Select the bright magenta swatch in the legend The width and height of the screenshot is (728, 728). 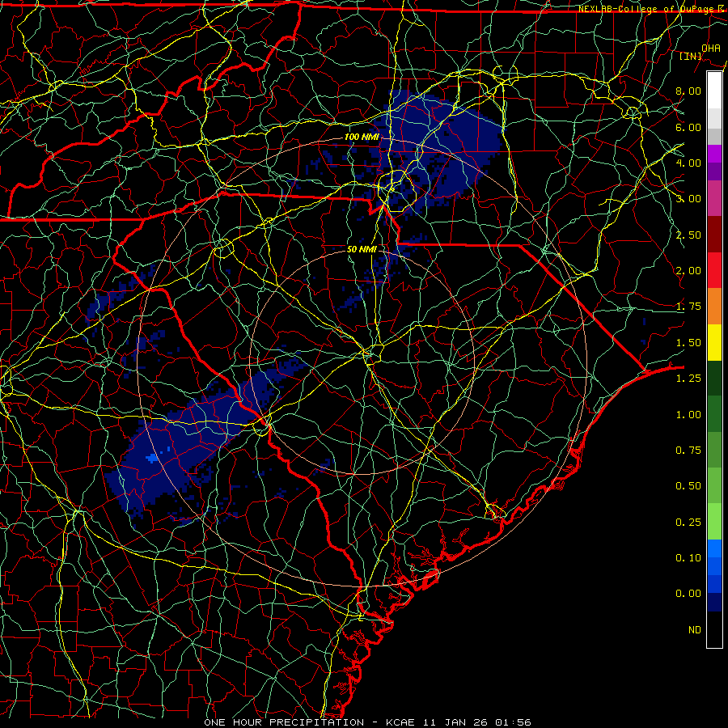[x=714, y=153]
